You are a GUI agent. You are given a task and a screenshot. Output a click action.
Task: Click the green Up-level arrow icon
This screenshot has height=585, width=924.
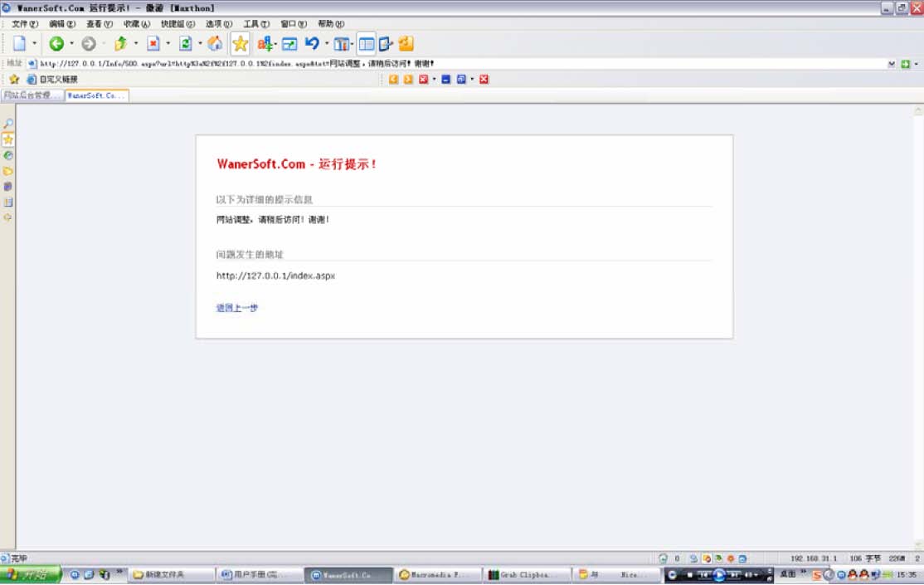click(x=121, y=44)
